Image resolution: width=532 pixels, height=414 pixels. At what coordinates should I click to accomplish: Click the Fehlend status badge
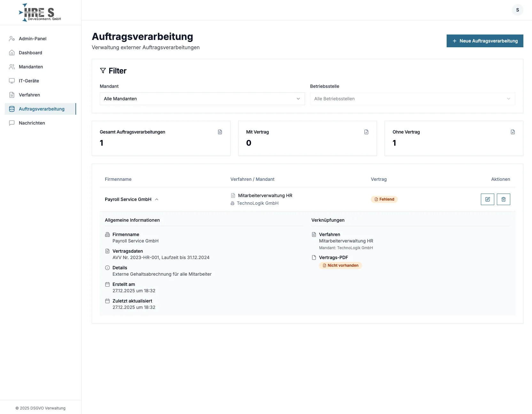(x=384, y=199)
